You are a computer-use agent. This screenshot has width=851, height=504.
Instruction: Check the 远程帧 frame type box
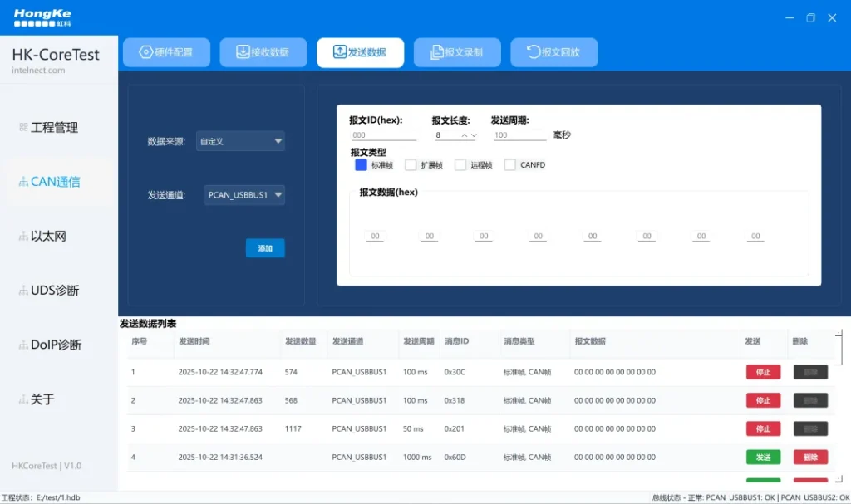460,165
